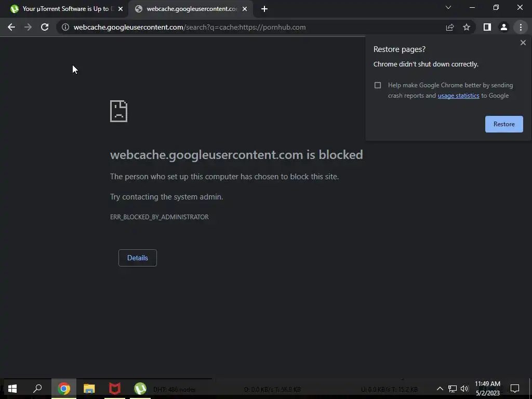Open the Chrome side panel
The width and height of the screenshot is (532, 399).
487,27
